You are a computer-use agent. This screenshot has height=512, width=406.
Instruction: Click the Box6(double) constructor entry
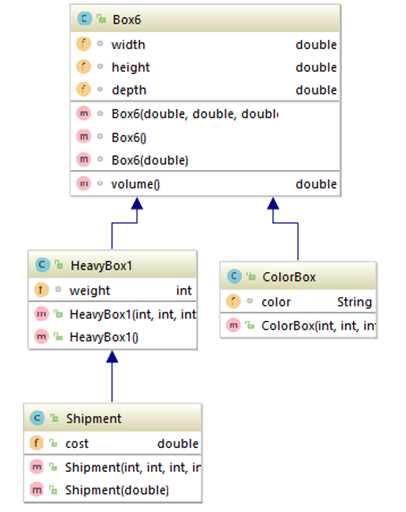(205, 160)
